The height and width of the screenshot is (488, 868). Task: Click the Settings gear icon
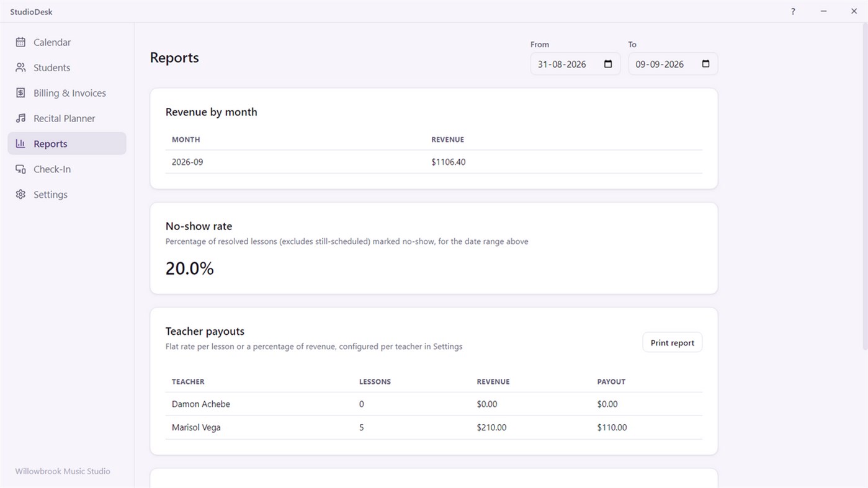[x=20, y=195]
